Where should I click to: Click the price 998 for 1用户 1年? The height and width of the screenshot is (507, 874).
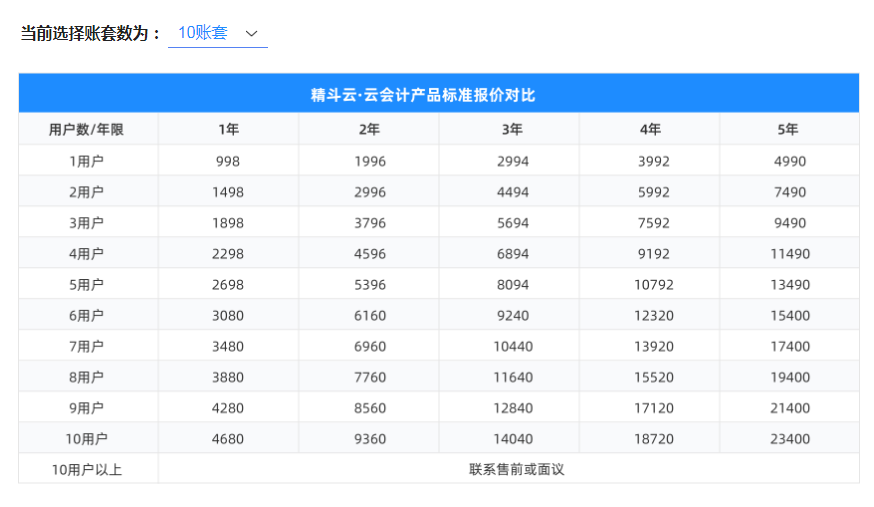point(228,162)
